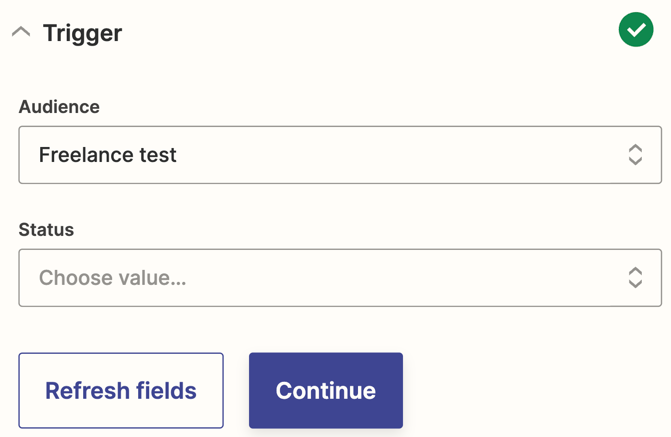Select the Trigger completion check badge

pos(636,31)
